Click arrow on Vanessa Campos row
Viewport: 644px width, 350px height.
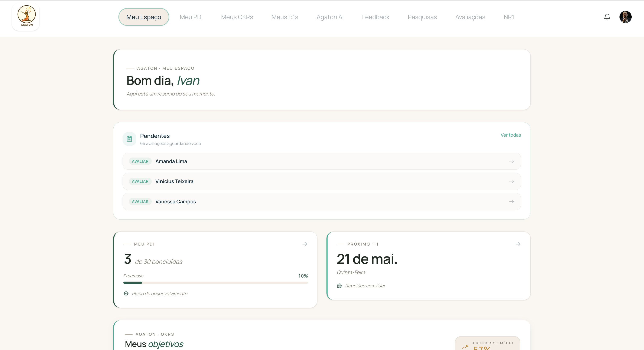click(x=511, y=201)
